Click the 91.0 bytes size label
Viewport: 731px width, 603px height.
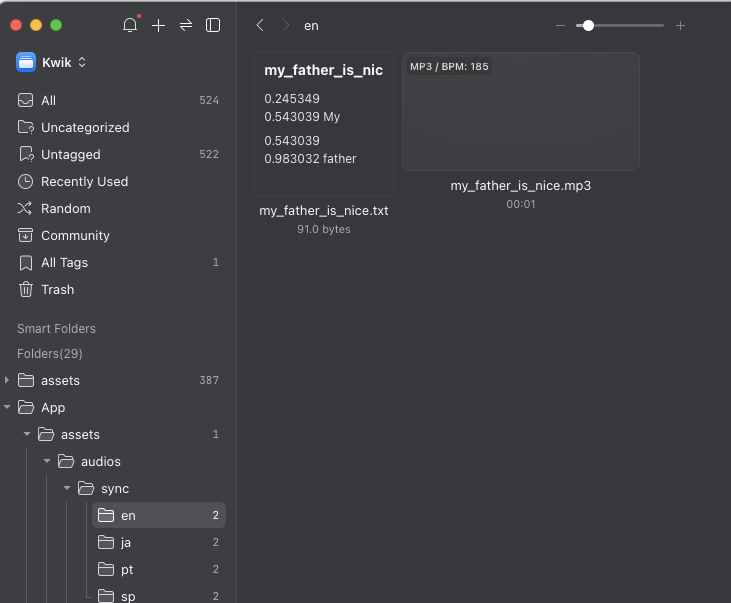324,229
